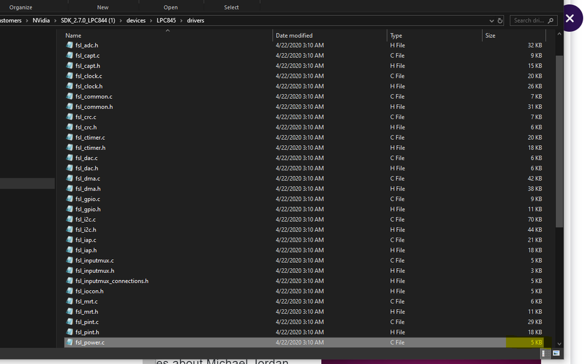Click the fsl_clock.c file icon
The image size is (588, 364).
[69, 76]
